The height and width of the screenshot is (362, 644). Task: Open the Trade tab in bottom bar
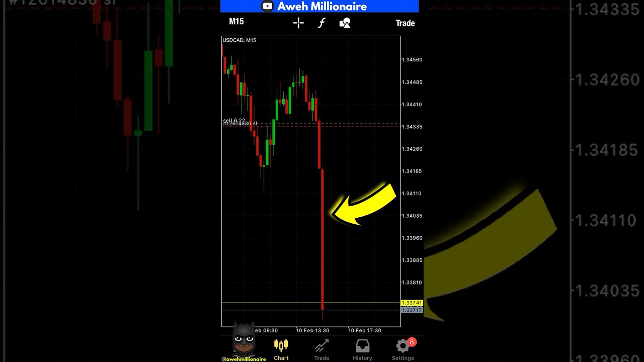pyautogui.click(x=321, y=350)
